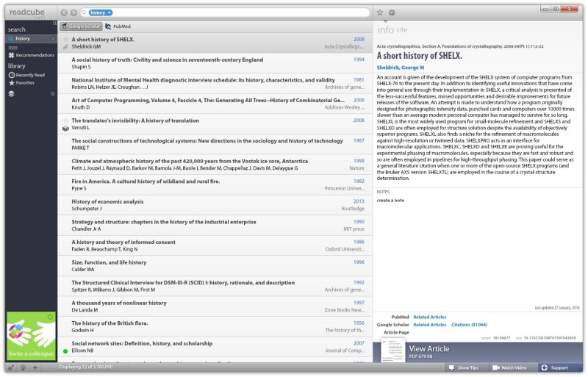Click the book icon beside Venuti L
This screenshot has height=377, width=588.
65,129
